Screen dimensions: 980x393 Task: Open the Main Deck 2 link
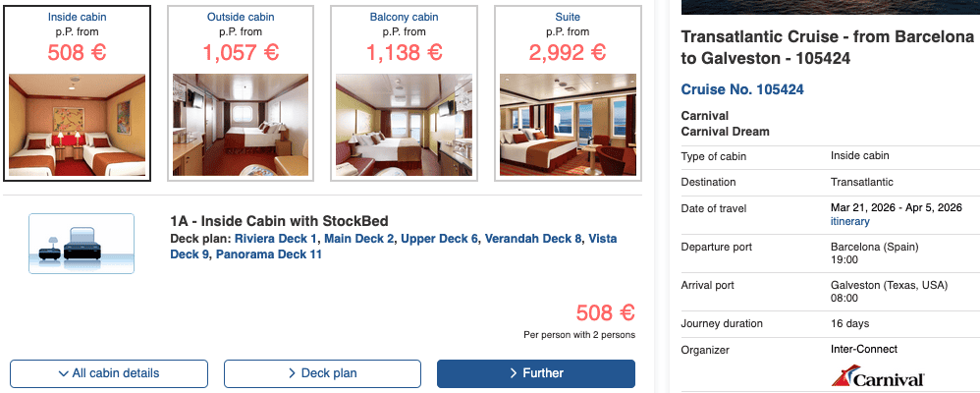point(359,239)
